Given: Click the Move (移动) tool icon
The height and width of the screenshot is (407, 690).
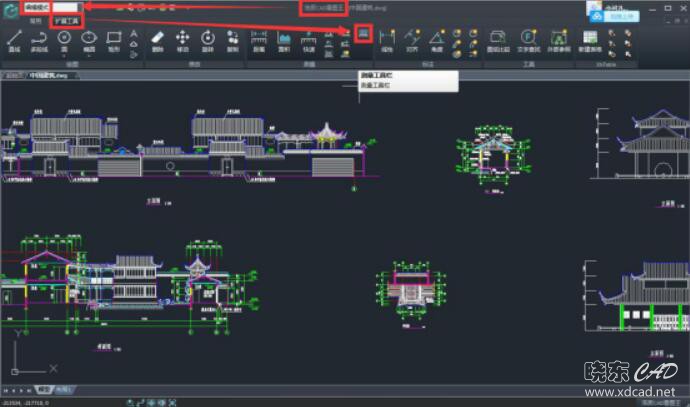Looking at the screenshot, I should 183,38.
